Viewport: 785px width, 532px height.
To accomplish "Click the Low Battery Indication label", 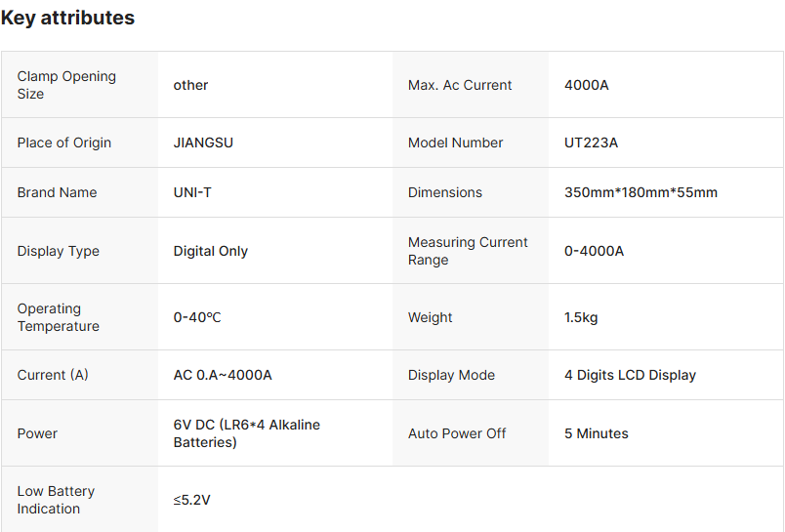I will tap(56, 500).
